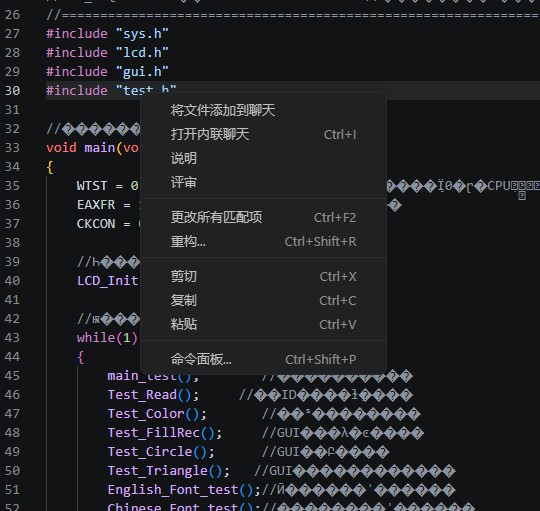Viewport: 540px width, 511px height.
Task: Click the #include keyword on line 30
Action: [77, 91]
